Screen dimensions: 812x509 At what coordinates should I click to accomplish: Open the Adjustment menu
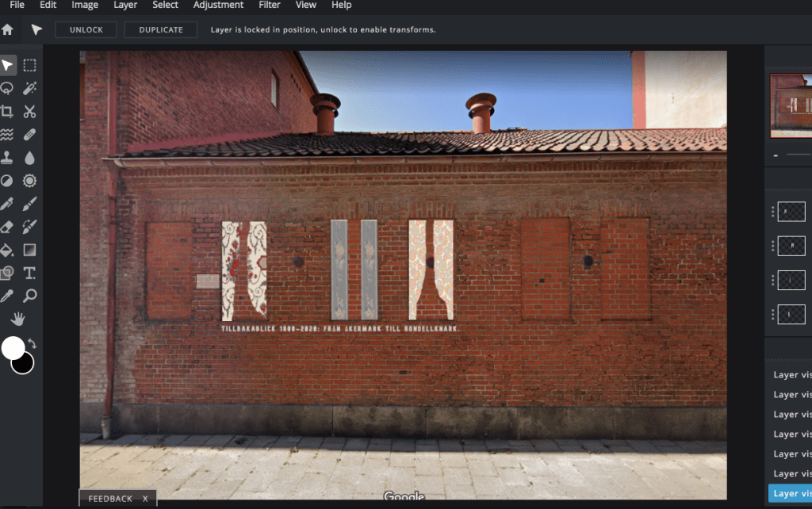click(218, 6)
